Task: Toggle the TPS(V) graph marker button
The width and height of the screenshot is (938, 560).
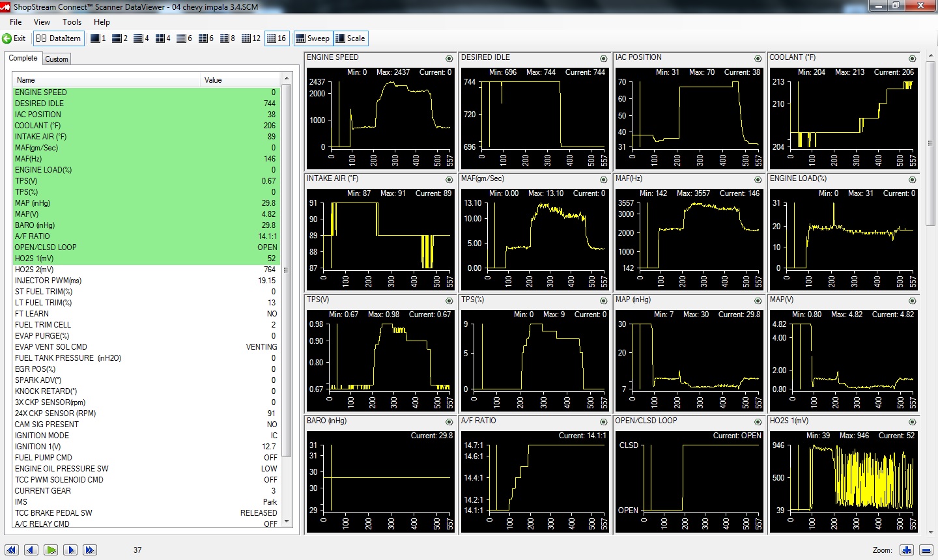Action: (x=449, y=301)
